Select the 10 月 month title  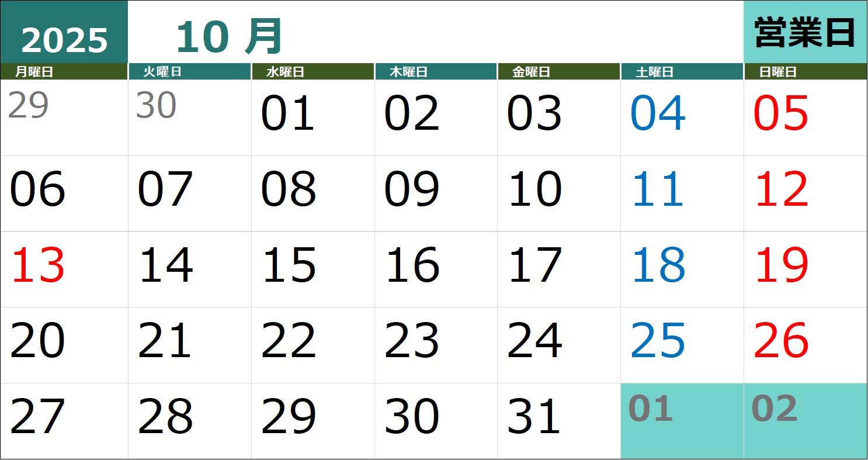pos(229,37)
